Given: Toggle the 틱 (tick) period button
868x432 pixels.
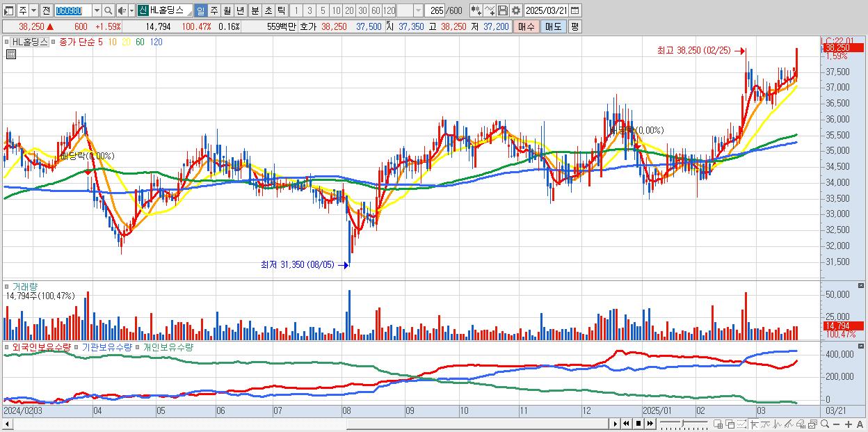Looking at the screenshot, I should click(x=281, y=10).
